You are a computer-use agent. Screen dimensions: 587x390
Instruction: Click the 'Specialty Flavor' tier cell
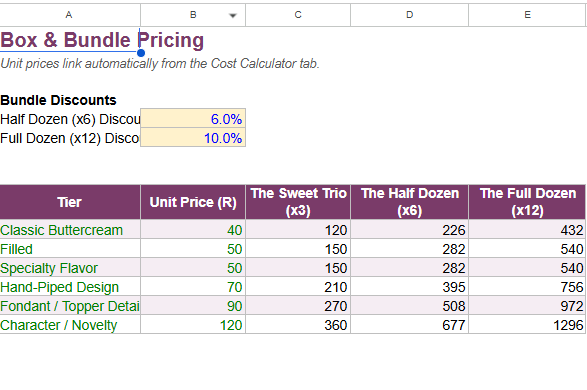pyautogui.click(x=70, y=268)
